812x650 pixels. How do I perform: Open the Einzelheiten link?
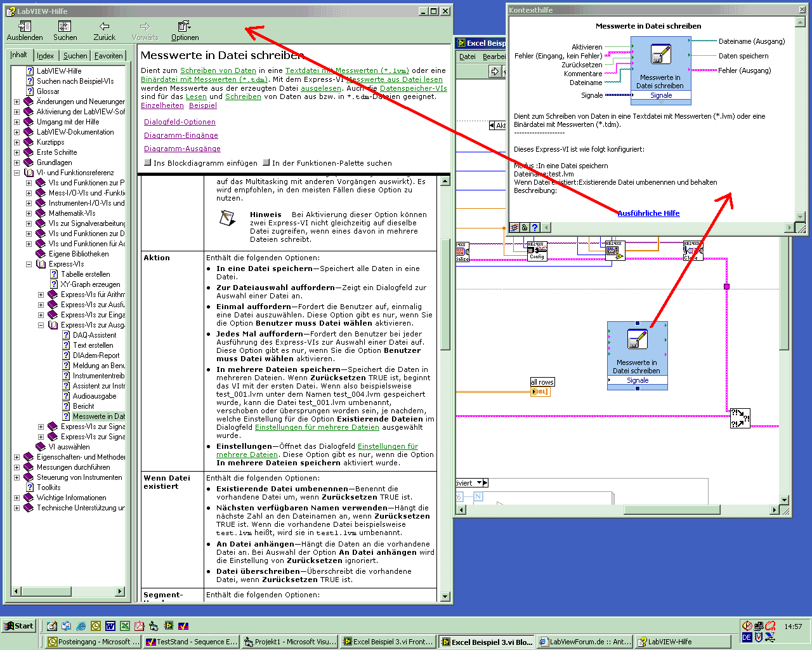tap(162, 105)
